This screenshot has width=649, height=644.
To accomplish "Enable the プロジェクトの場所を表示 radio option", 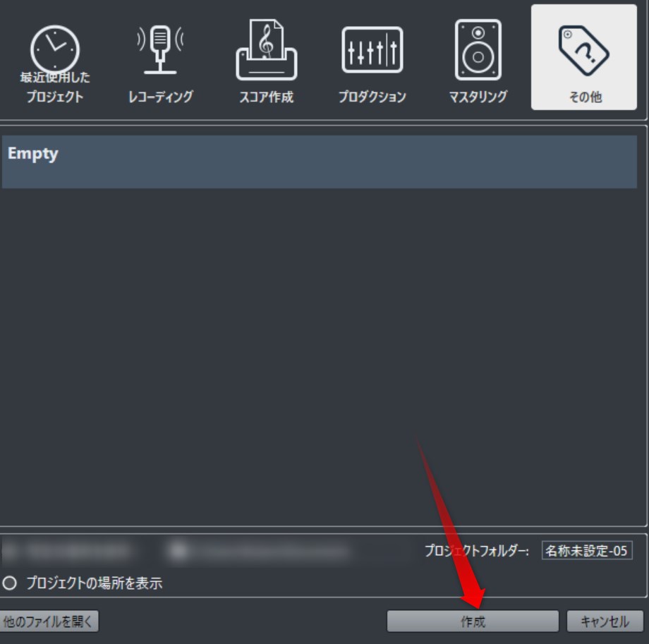I will point(9,583).
